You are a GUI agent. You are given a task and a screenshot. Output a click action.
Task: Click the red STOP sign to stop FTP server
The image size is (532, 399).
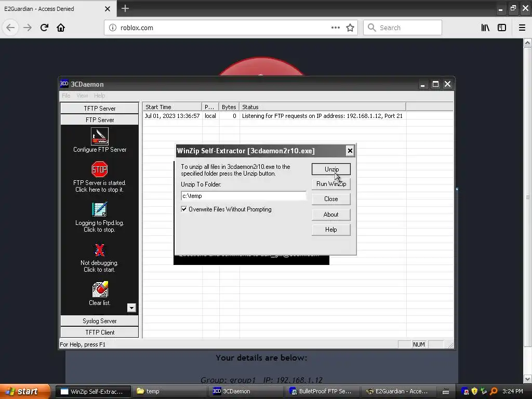pyautogui.click(x=99, y=169)
